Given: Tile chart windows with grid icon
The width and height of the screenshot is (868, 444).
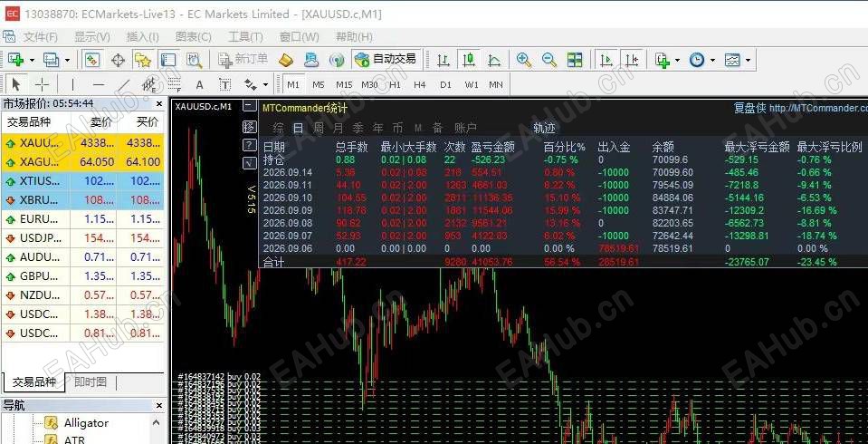Looking at the screenshot, I should click(575, 60).
